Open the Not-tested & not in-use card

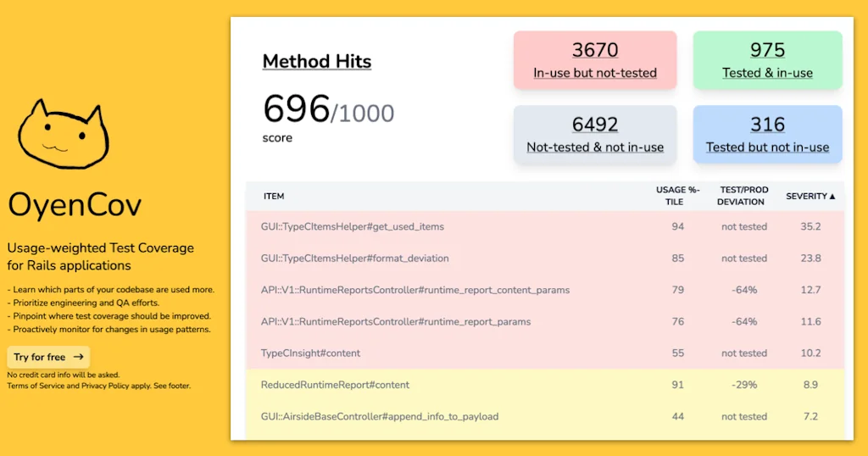point(595,135)
